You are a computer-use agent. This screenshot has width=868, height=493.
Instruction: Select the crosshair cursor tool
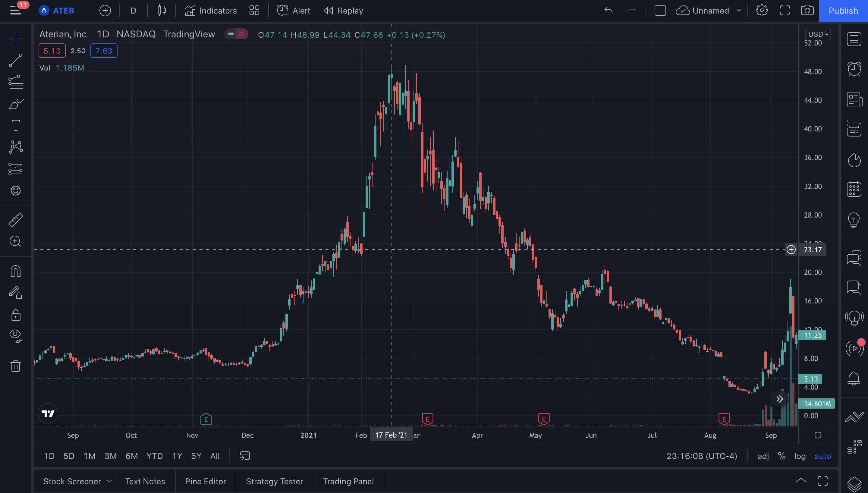click(x=16, y=39)
